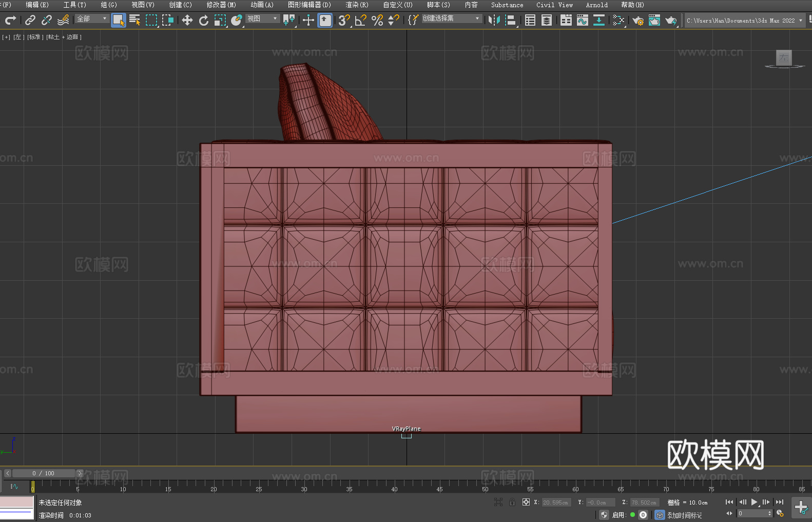The width and height of the screenshot is (812, 522).
Task: Go to start of animation
Action: click(x=729, y=502)
